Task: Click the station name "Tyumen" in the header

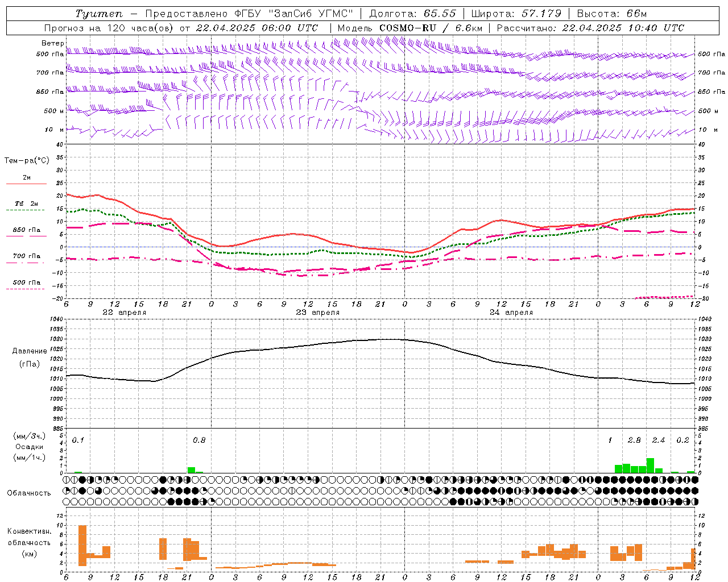Action: [99, 14]
